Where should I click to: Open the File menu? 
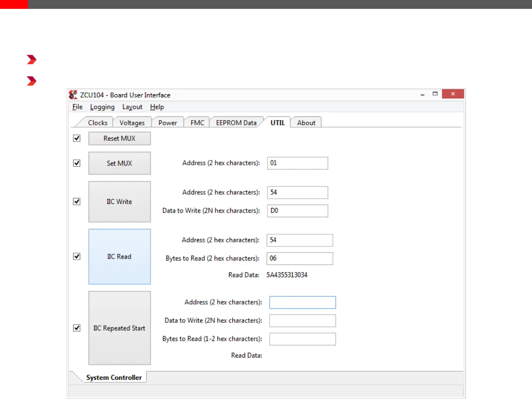point(77,107)
